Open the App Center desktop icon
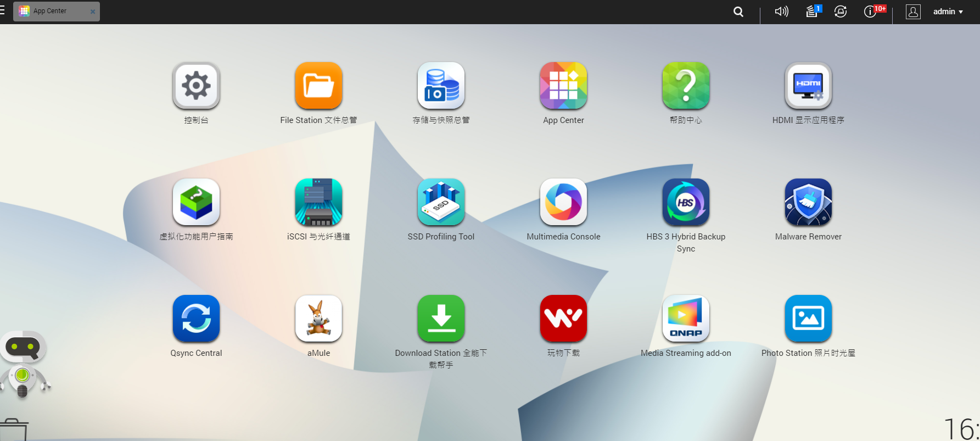 [x=563, y=86]
